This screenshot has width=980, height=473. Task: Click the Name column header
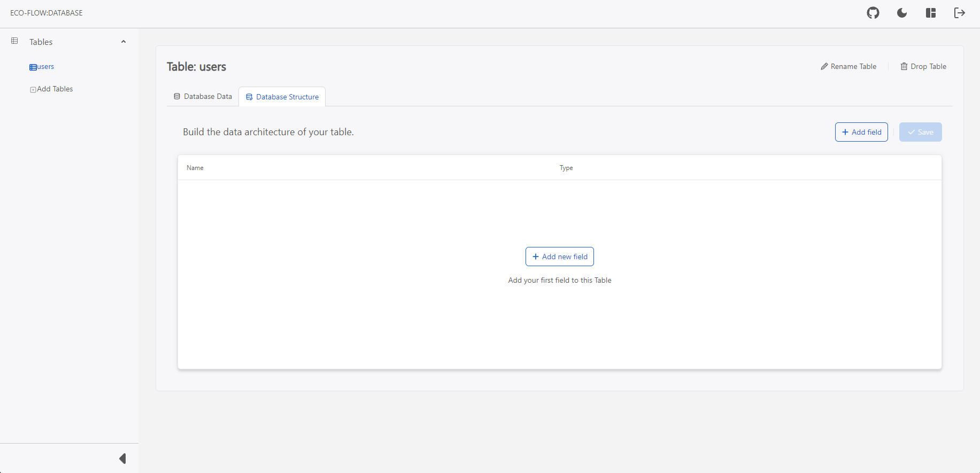195,168
